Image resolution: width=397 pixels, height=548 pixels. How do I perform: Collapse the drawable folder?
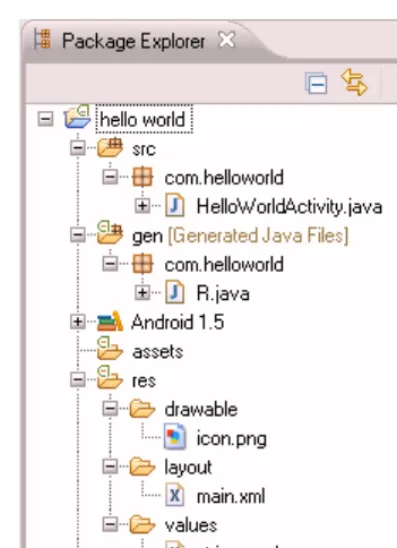(x=110, y=408)
